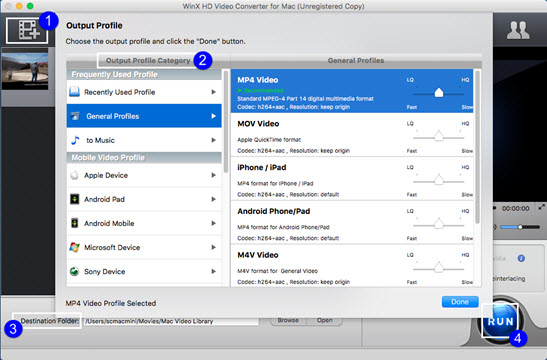Click the blue info icon
547x360 pixels.
[521, 258]
